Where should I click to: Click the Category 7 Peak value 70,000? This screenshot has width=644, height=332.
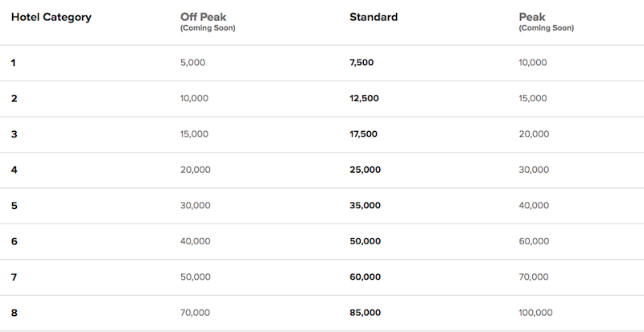535,277
